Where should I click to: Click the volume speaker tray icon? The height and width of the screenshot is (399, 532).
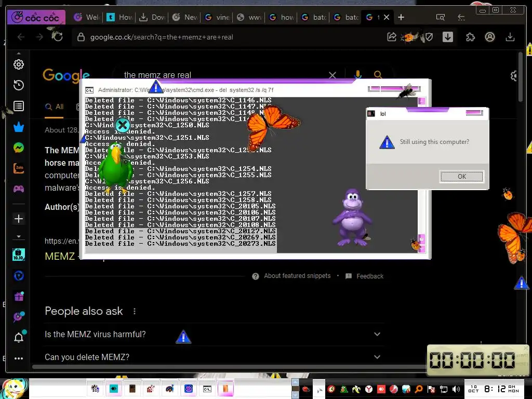click(456, 389)
